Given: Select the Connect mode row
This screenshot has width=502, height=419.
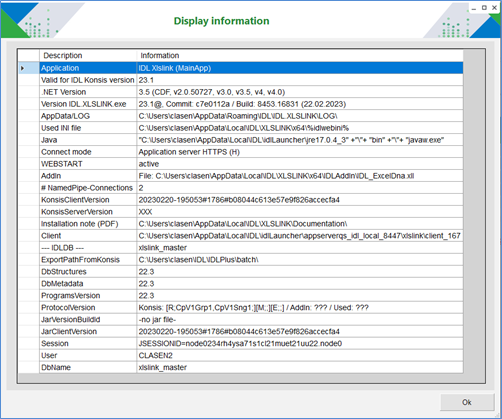Looking at the screenshot, I should tap(251, 152).
